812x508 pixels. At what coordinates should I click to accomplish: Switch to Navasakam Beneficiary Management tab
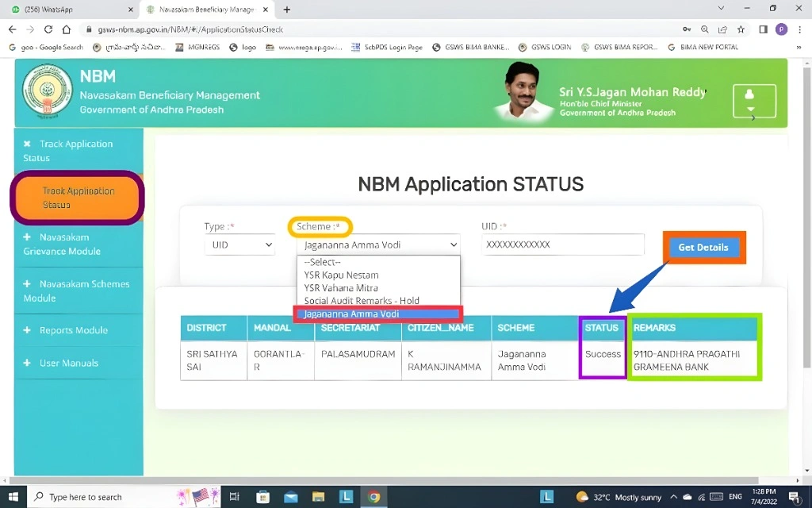point(207,10)
